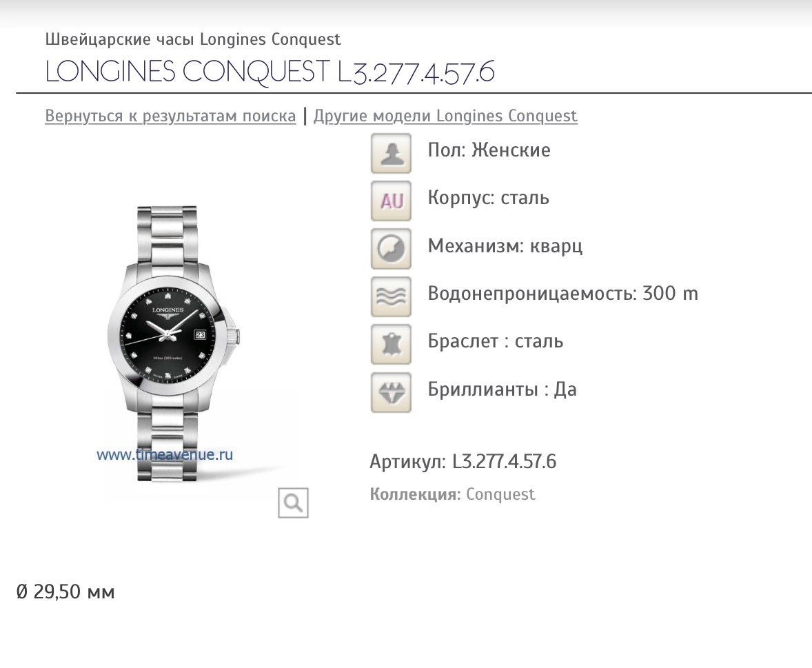
Task: Click the www.timeavenue.ru watermark text
Action: tap(165, 455)
